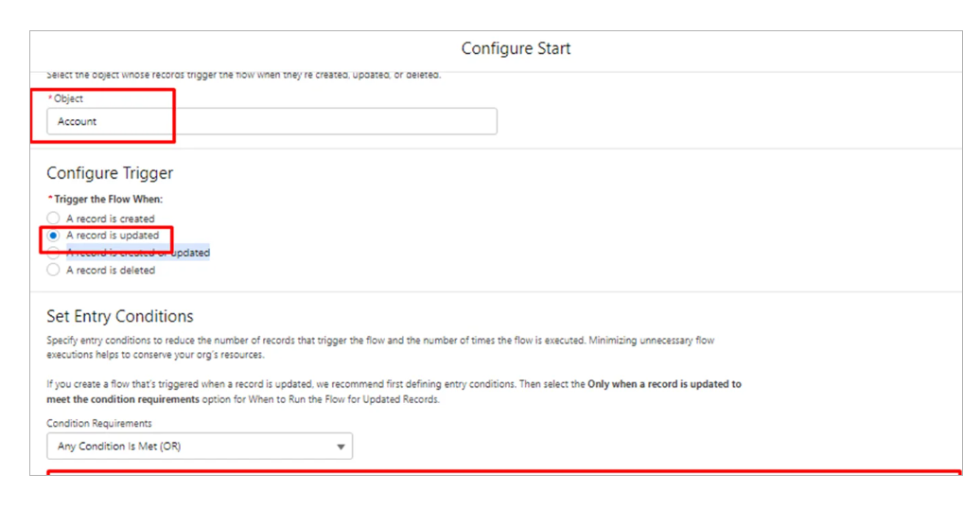Click the "Trigger the Flow When:" label
This screenshot has height=509, width=980.
[x=108, y=200]
